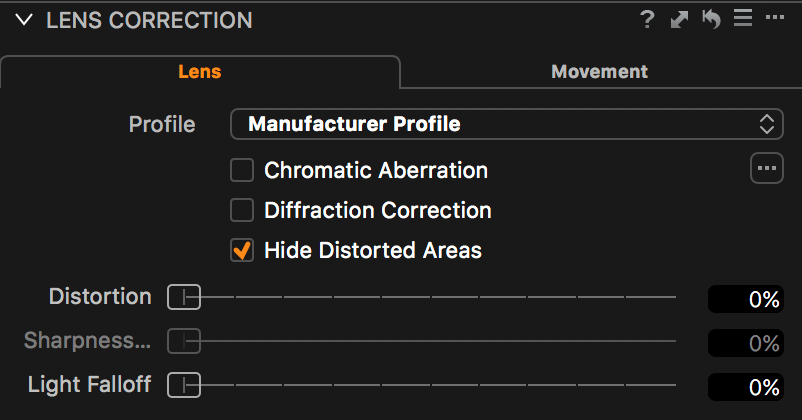This screenshot has width=802, height=420.
Task: Click the auto adjust arrow icon
Action: pyautogui.click(x=679, y=20)
